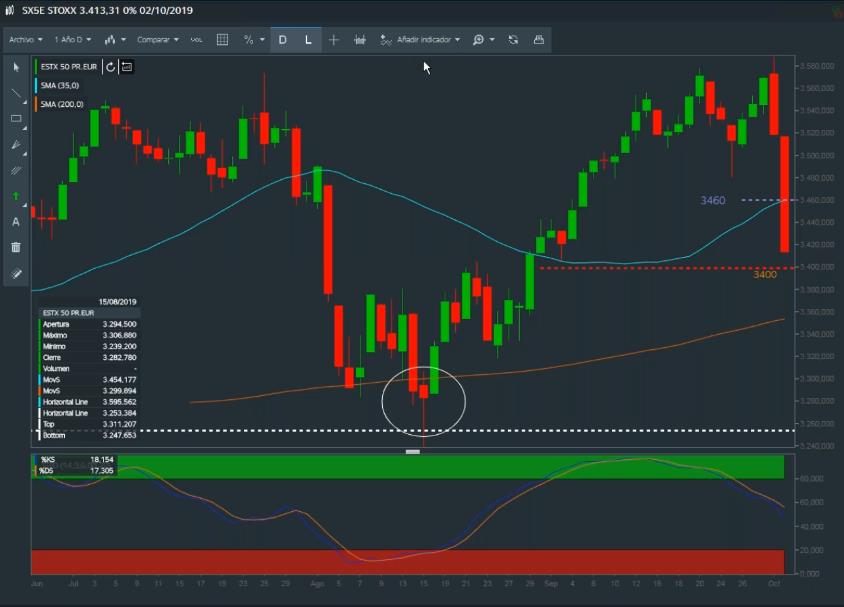Click the Mínimo 3.239,200 row
Viewport: 844px width, 607px height.
[x=89, y=347]
